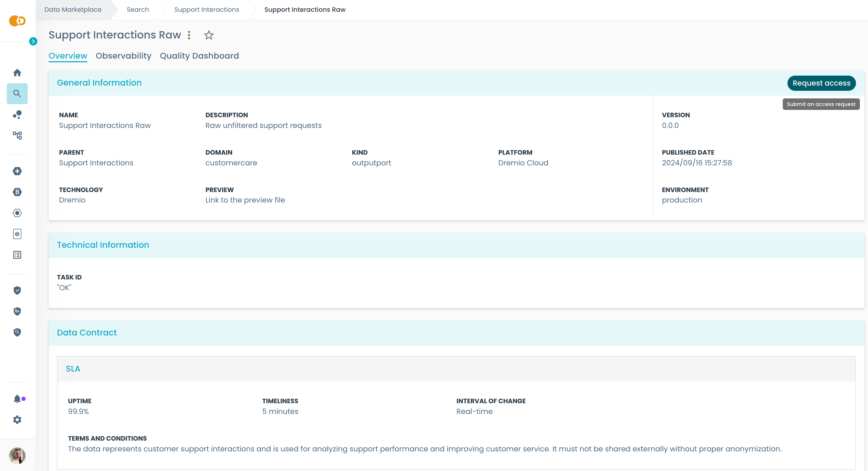
Task: Click the shield magnifier sidebar icon
Action: point(17,332)
